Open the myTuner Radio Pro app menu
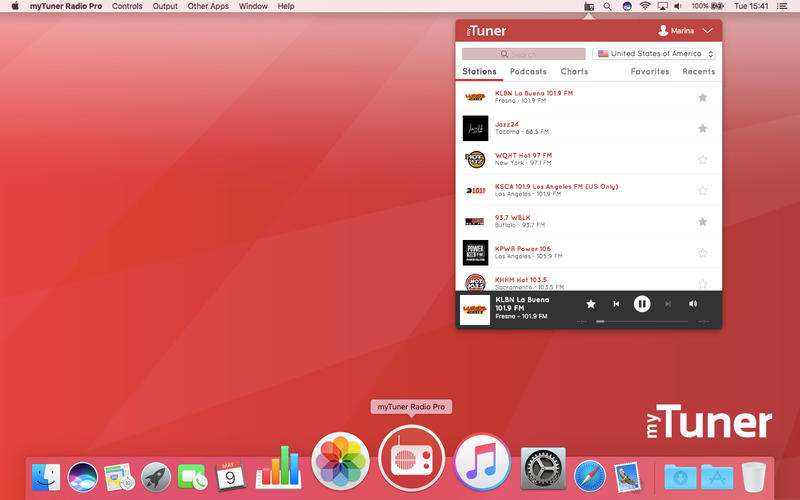The height and width of the screenshot is (500, 800). point(66,6)
